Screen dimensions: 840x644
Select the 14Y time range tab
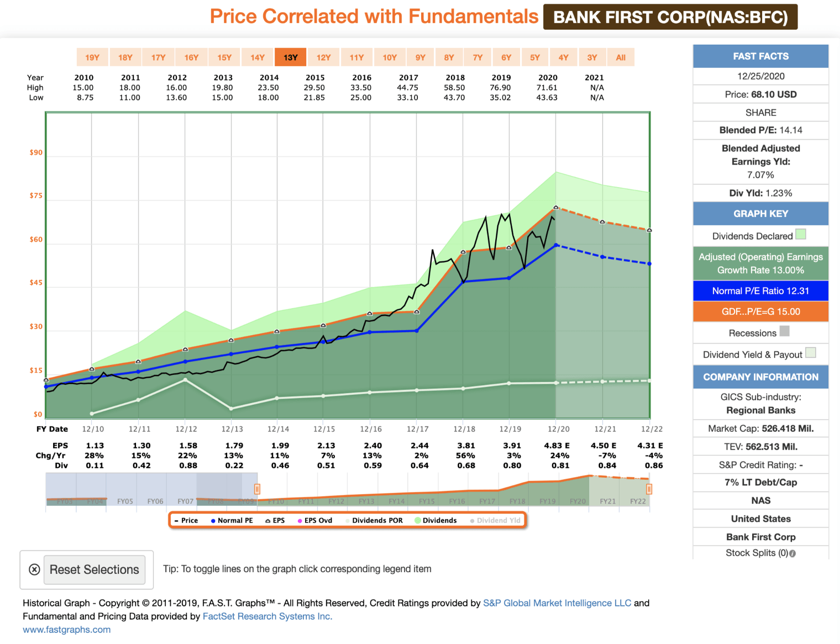[x=258, y=57]
